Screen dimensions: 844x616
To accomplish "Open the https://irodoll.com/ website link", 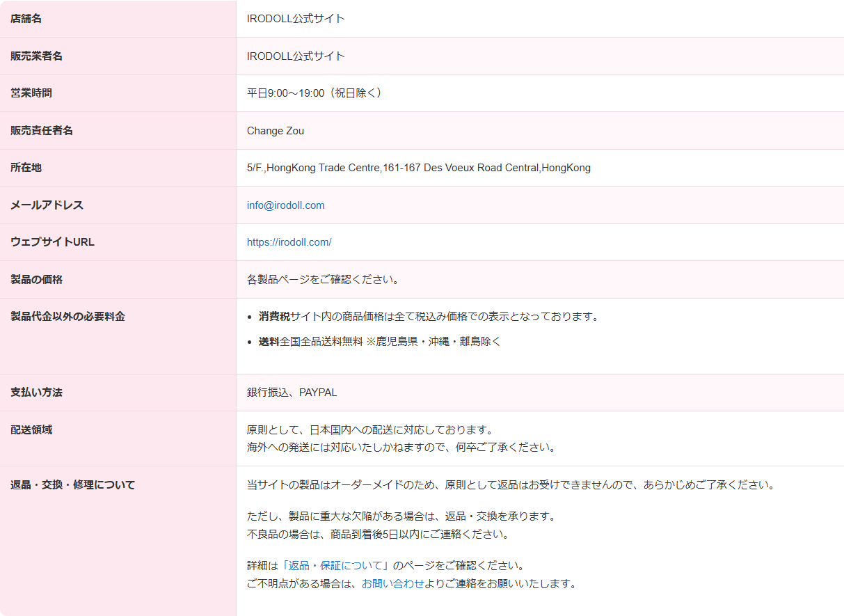I will click(289, 242).
